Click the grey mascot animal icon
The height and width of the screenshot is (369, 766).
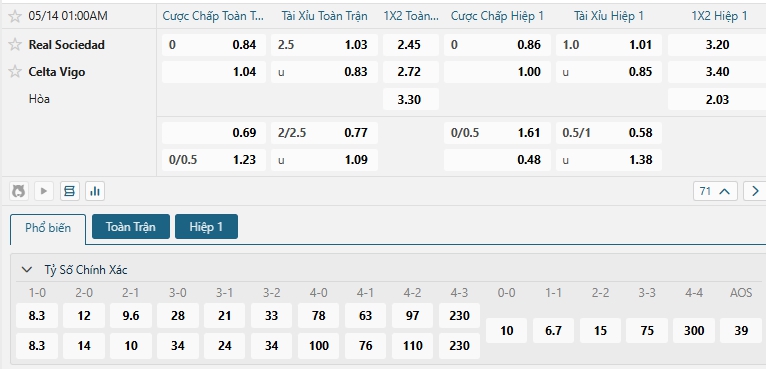[19, 191]
